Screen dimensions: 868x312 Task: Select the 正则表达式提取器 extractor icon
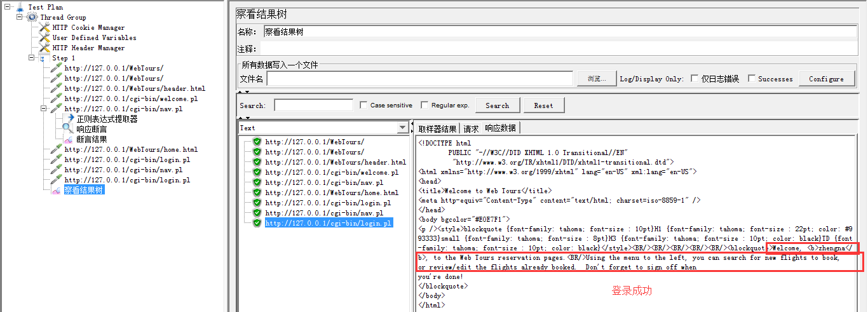68,119
